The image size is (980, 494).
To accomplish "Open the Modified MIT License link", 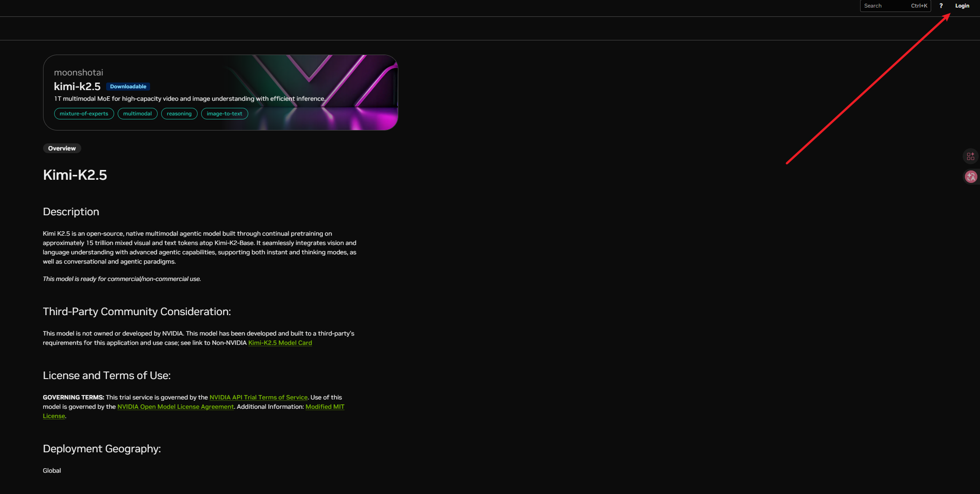I will [x=325, y=407].
